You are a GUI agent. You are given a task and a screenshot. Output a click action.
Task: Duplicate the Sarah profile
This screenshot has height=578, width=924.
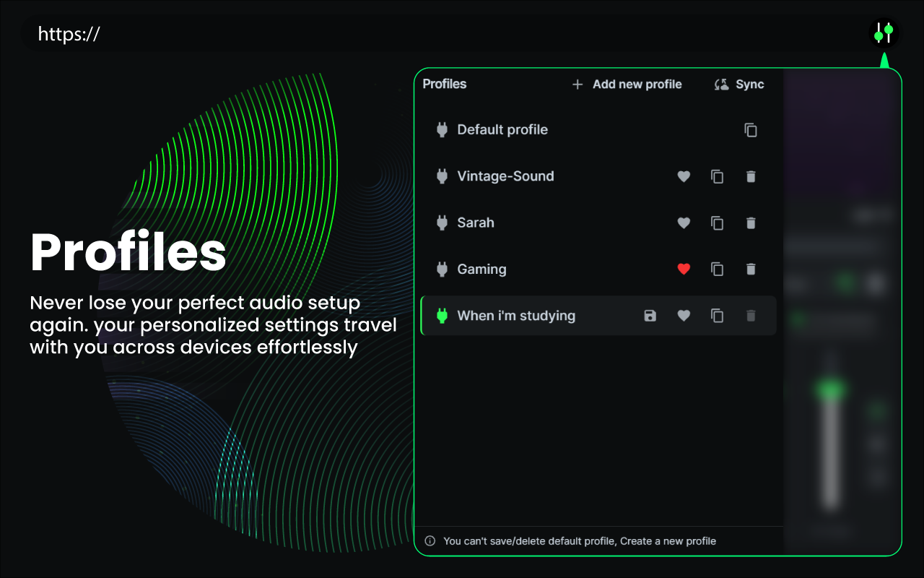717,223
